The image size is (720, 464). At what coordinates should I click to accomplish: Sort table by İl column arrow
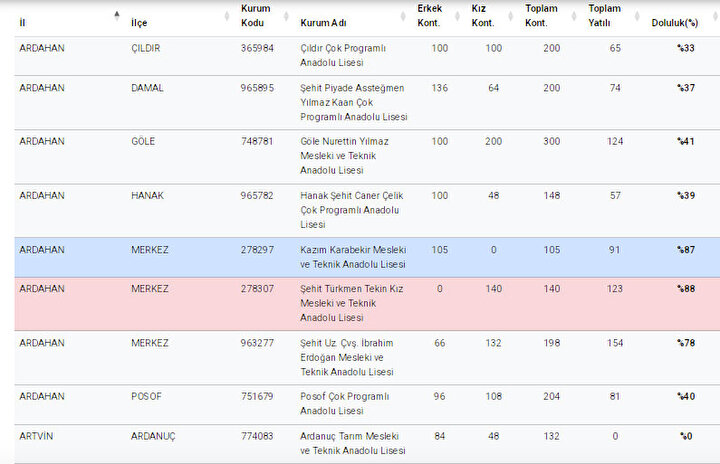click(x=117, y=16)
